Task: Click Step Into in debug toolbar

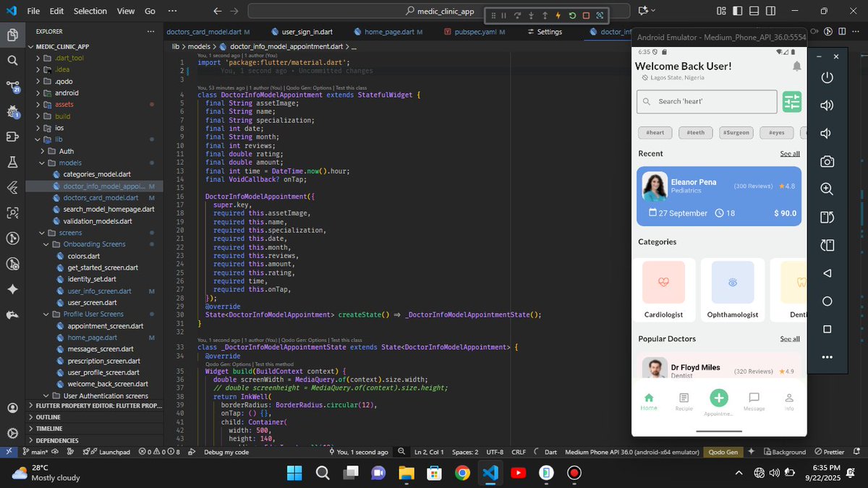Action: coord(531,15)
